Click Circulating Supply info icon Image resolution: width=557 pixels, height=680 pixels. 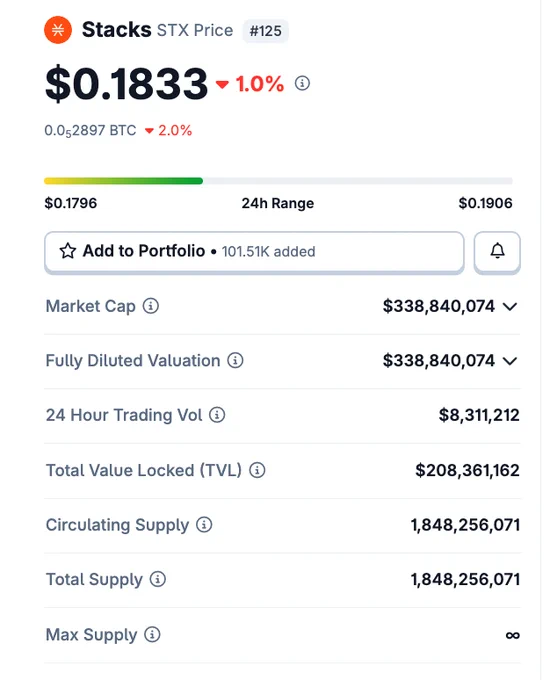coord(204,524)
